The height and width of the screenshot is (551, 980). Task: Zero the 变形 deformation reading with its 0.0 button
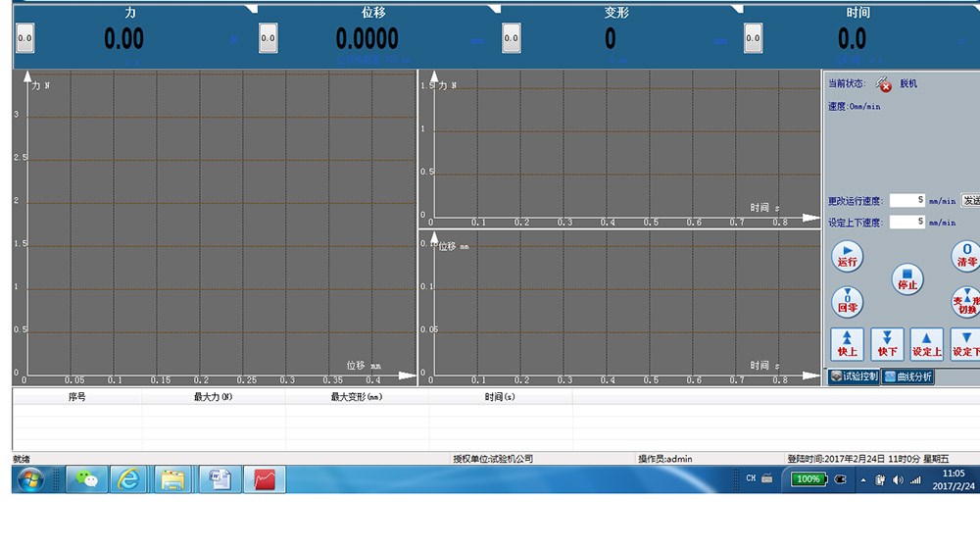pos(512,38)
